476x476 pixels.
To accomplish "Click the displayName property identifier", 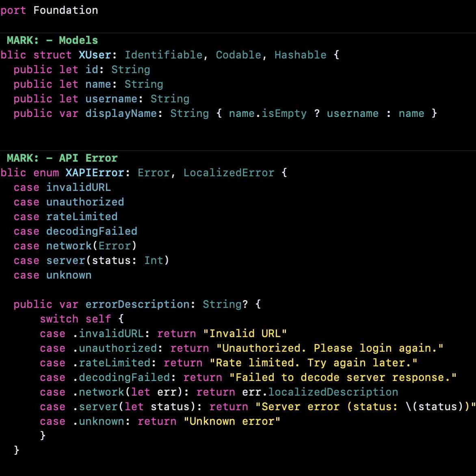I will [121, 113].
